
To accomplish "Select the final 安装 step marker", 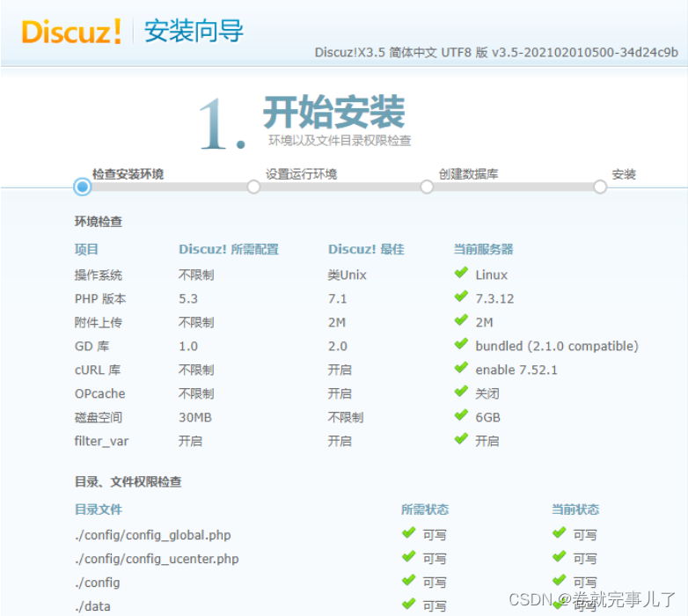I will (600, 187).
